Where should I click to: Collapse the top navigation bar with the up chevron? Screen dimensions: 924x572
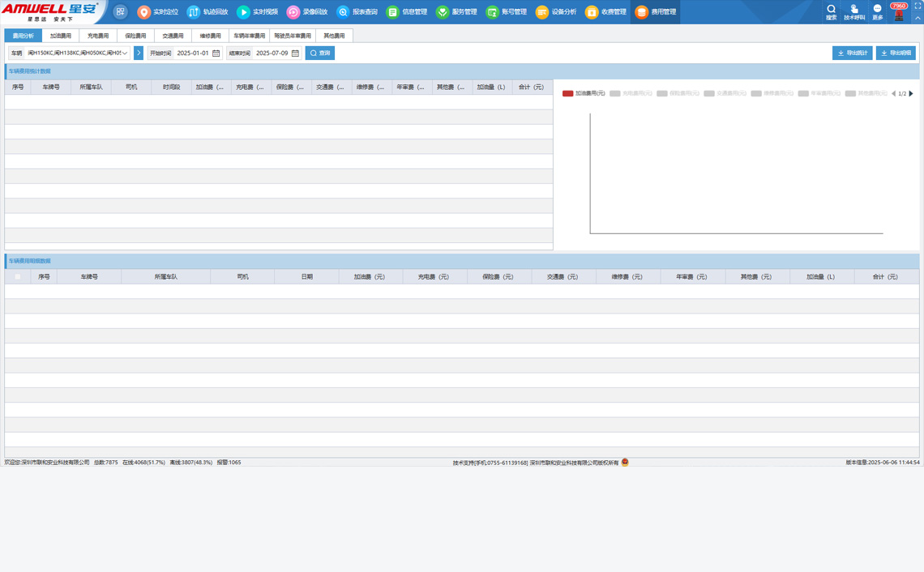[918, 18]
